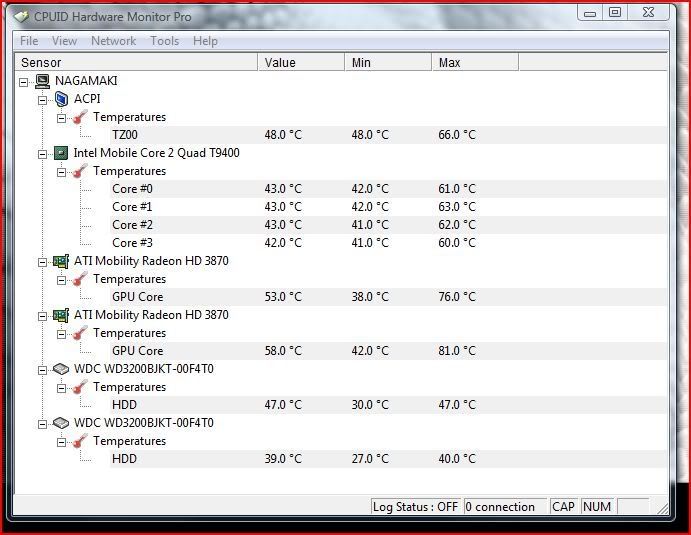Click the 53.0 °C GPU Core value
Screen dimensions: 691x535
click(283, 297)
